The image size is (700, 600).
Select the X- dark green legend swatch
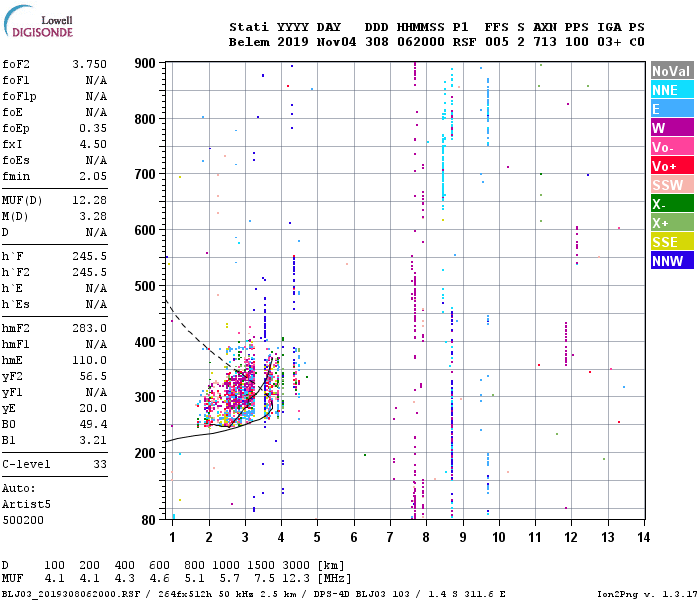pyautogui.click(x=672, y=204)
